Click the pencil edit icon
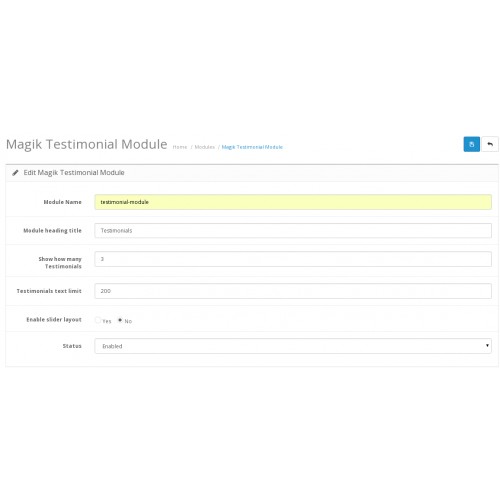 pyautogui.click(x=15, y=173)
